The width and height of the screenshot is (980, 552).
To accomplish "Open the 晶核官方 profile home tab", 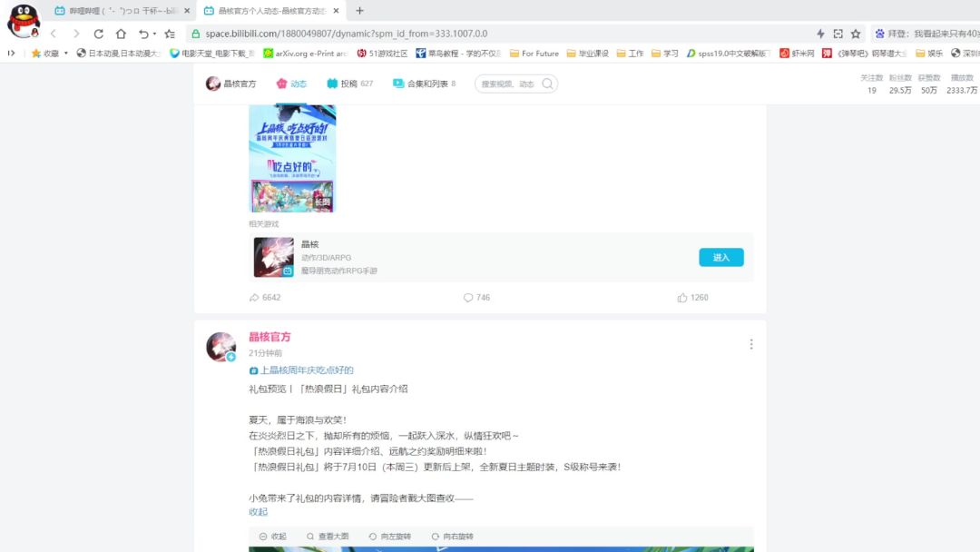I will pos(231,84).
